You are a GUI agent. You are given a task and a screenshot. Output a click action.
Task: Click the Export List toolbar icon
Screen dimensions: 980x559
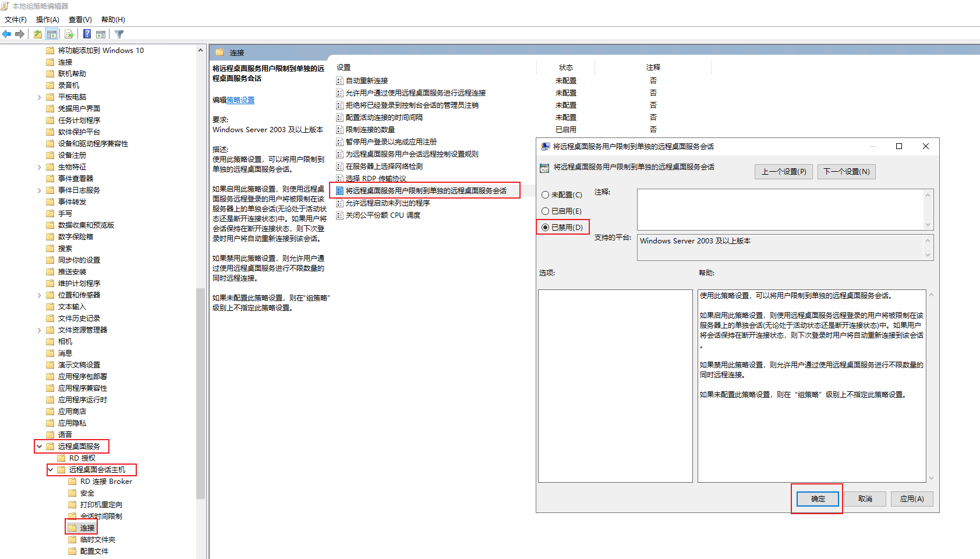coord(69,34)
